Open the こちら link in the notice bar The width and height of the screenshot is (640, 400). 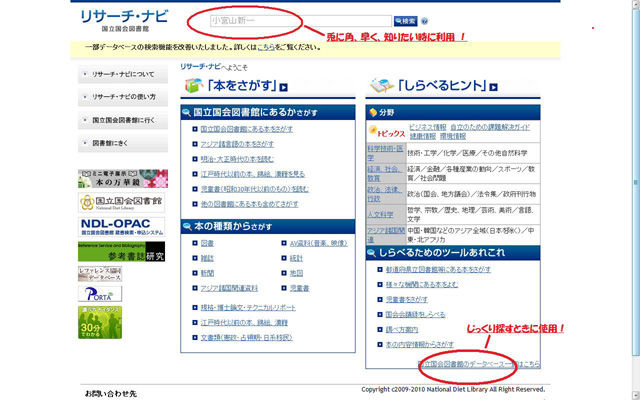coord(266,47)
